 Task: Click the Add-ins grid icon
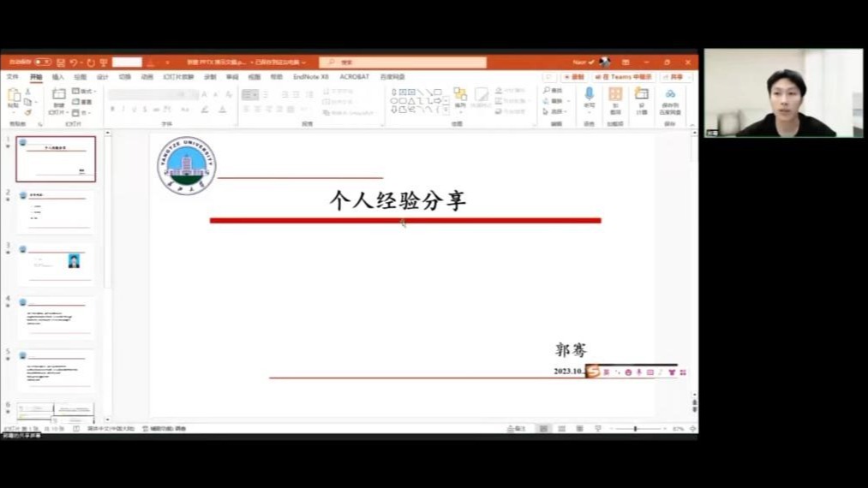(x=615, y=96)
